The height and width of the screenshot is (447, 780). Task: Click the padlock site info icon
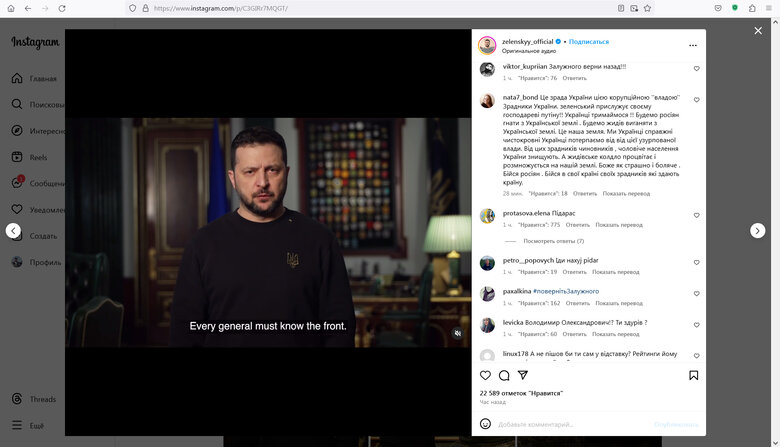point(145,8)
